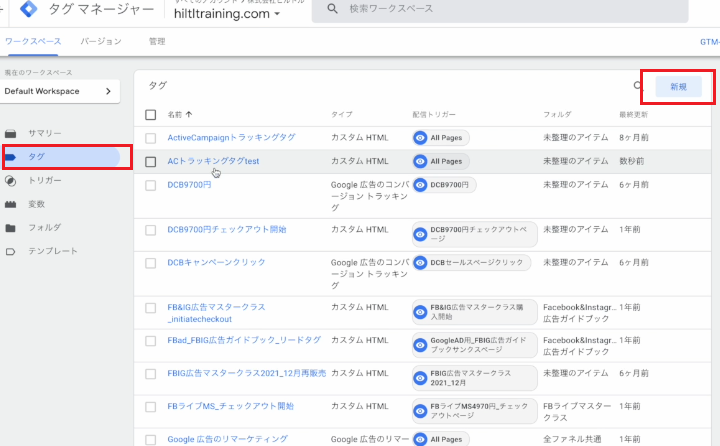This screenshot has height=446, width=720.
Task: Click the 最終更新 column header
Action: click(x=633, y=114)
